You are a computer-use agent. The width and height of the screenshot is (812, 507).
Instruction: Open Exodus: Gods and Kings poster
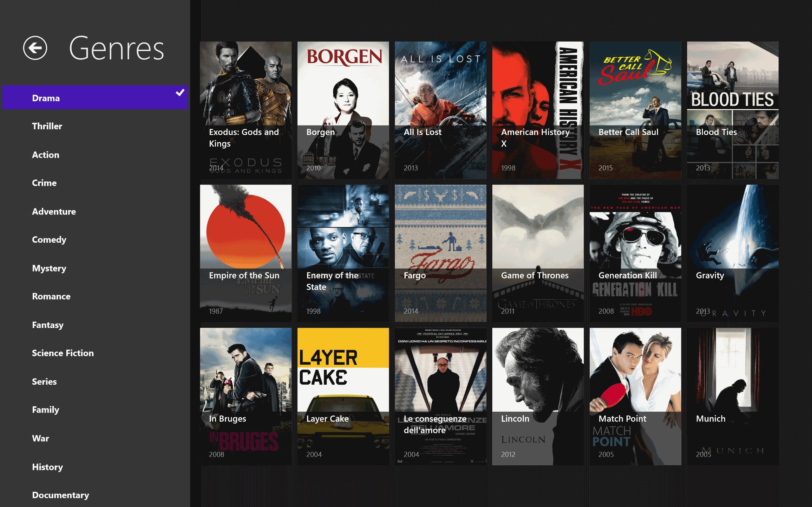(x=246, y=110)
